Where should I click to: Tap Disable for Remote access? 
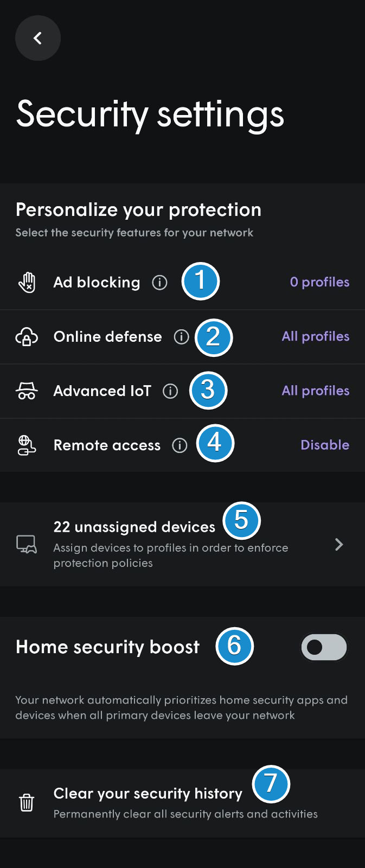[325, 445]
